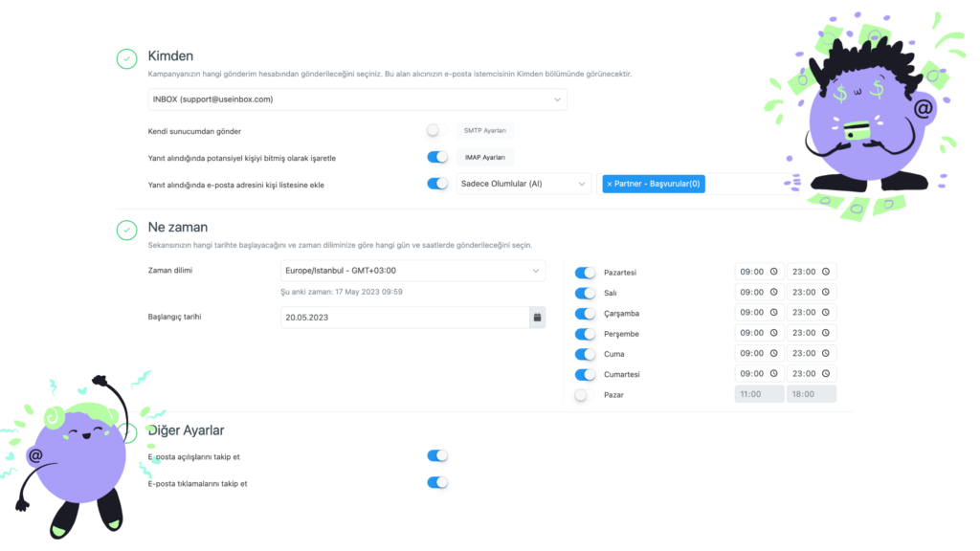Viewport: 980px width, 551px height.
Task: Click the IMAP Ayarları button
Action: coord(483,157)
